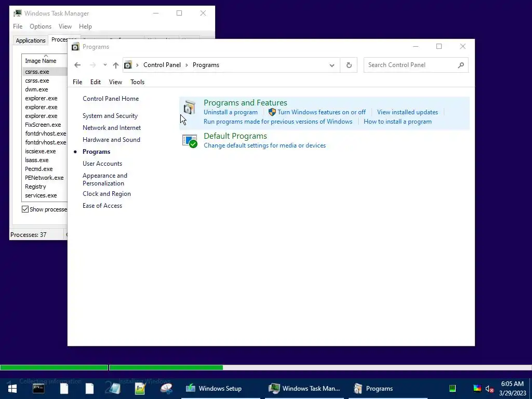Open Task Manager's Options menu
Viewport: 532px width, 399px height.
pos(41,26)
